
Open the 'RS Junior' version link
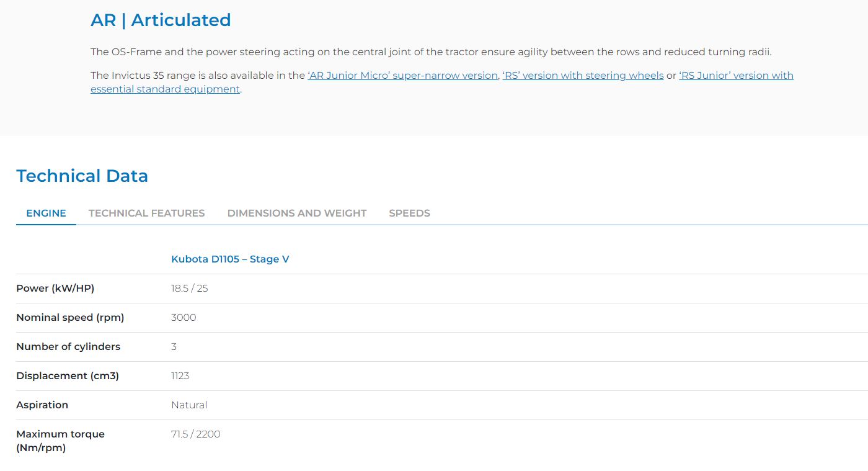[x=736, y=76]
